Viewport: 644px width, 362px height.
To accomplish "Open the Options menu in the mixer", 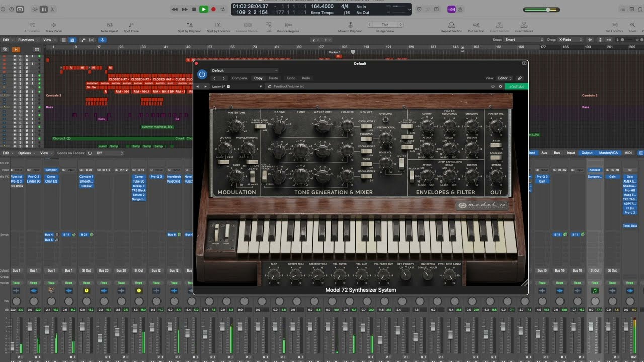I will (26, 153).
